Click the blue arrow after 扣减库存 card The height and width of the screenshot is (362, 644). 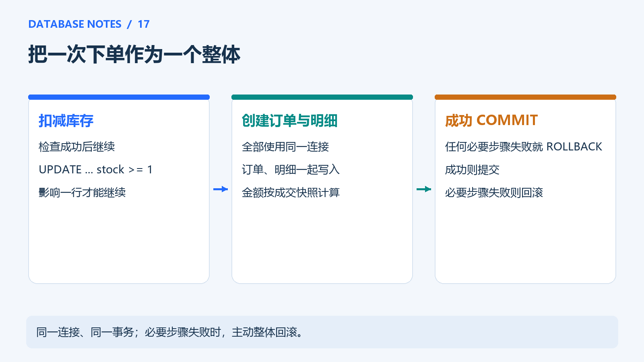click(x=221, y=189)
